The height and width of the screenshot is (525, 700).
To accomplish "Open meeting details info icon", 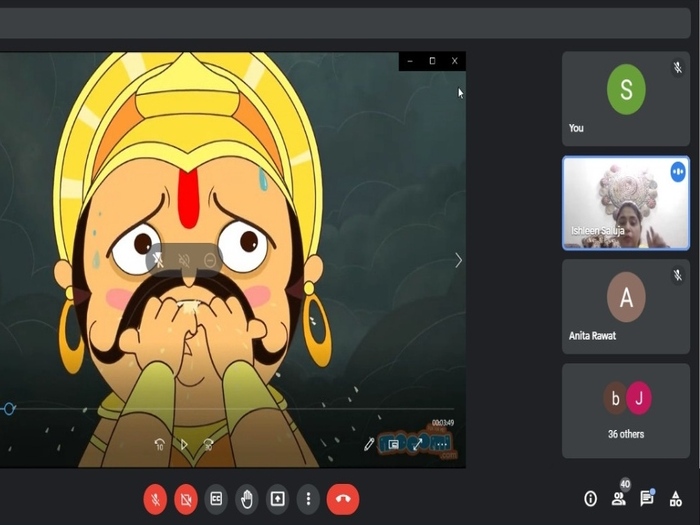I will pos(590,498).
